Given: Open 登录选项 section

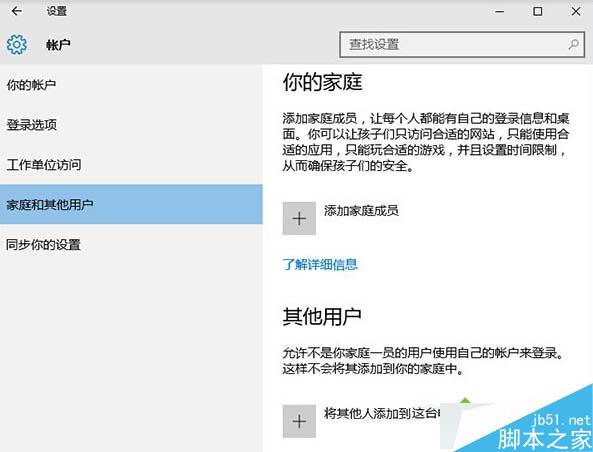Looking at the screenshot, I should point(131,125).
